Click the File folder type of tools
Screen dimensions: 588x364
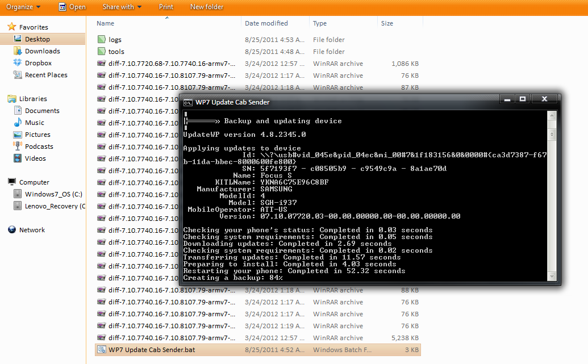coord(329,51)
